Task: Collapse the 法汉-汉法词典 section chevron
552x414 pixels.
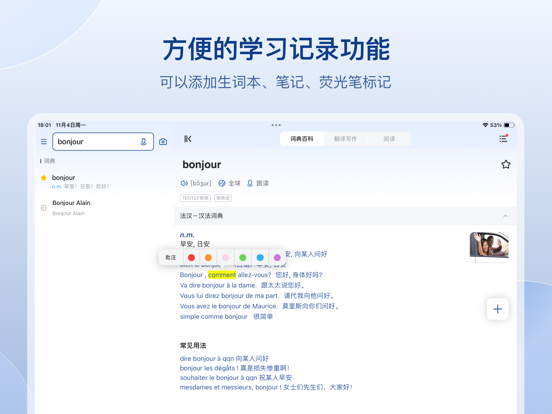Action: (x=506, y=216)
